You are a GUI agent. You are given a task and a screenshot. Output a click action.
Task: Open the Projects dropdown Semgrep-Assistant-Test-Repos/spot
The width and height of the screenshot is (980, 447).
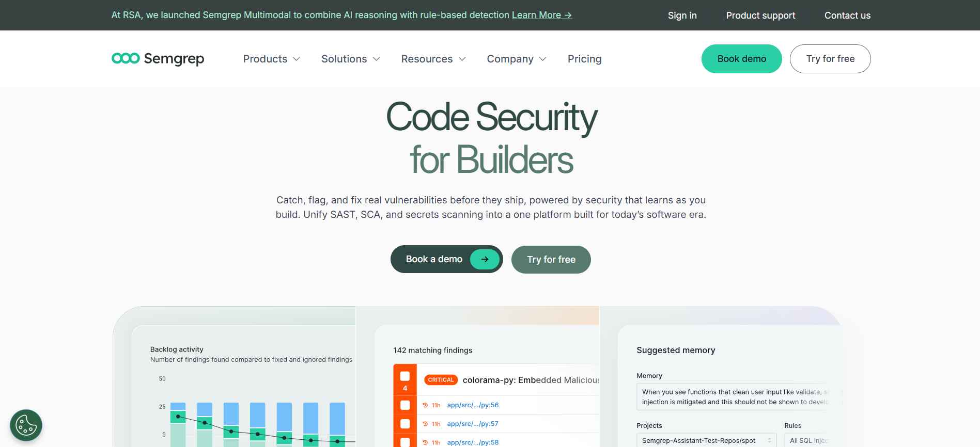pyautogui.click(x=706, y=440)
